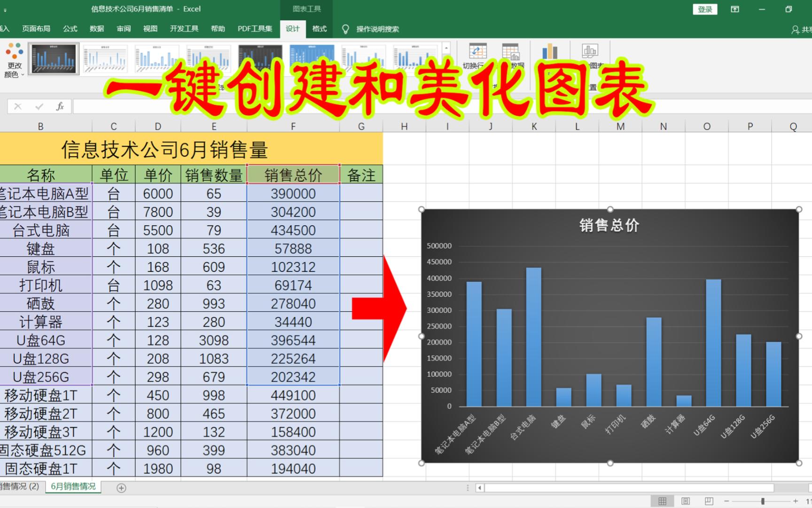Open the Help (帮助) tab
This screenshot has height=508, width=812.
pos(218,29)
